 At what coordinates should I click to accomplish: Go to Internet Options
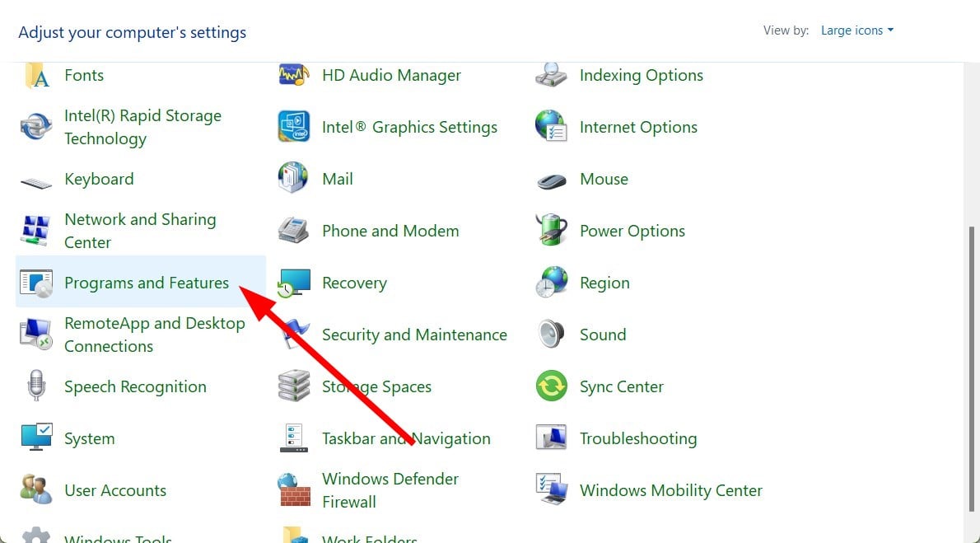(638, 128)
